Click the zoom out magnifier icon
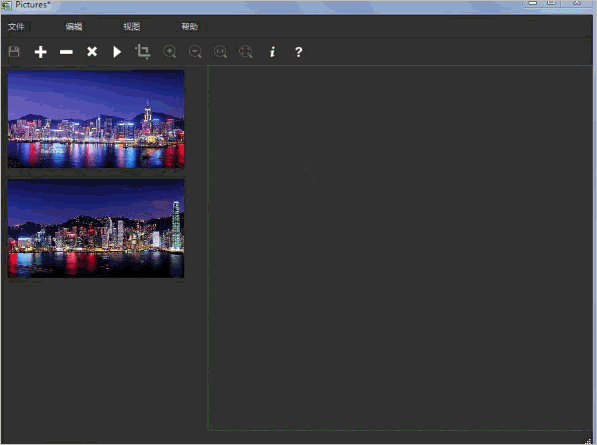Image resolution: width=597 pixels, height=445 pixels. [195, 51]
